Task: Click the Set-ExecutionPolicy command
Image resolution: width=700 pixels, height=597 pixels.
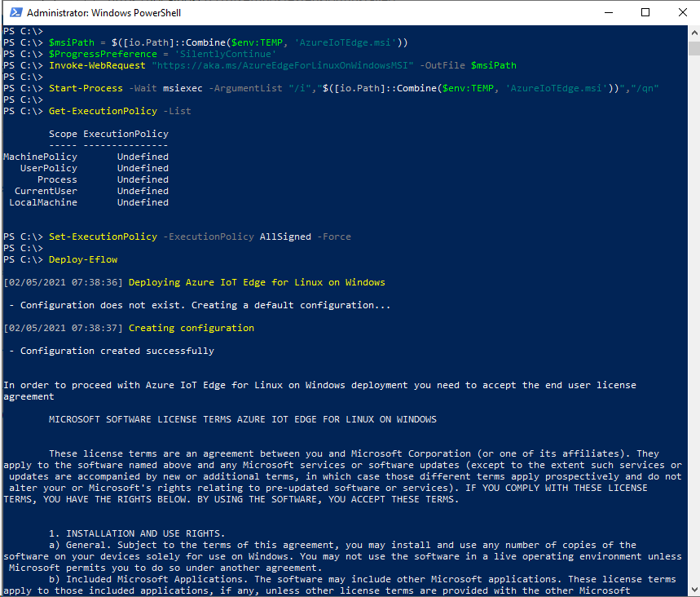Action: point(103,237)
